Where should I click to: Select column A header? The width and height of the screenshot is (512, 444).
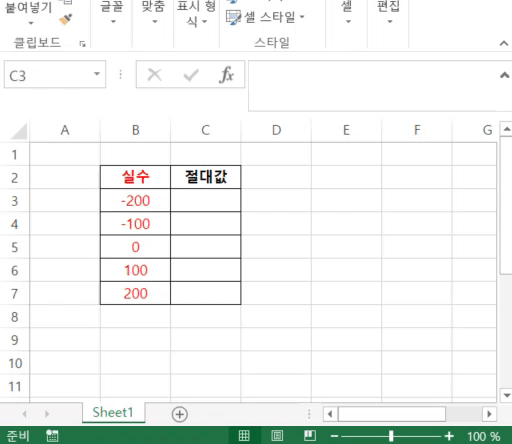(65, 130)
